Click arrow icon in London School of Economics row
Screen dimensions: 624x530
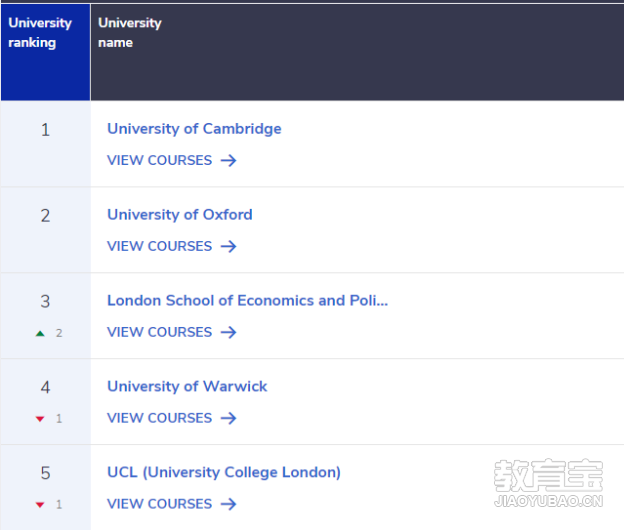pyautogui.click(x=229, y=332)
